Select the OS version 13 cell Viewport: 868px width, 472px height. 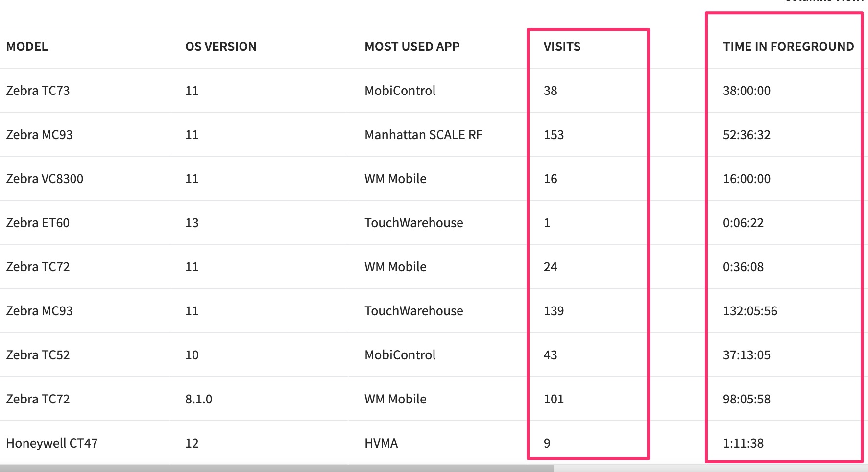192,223
